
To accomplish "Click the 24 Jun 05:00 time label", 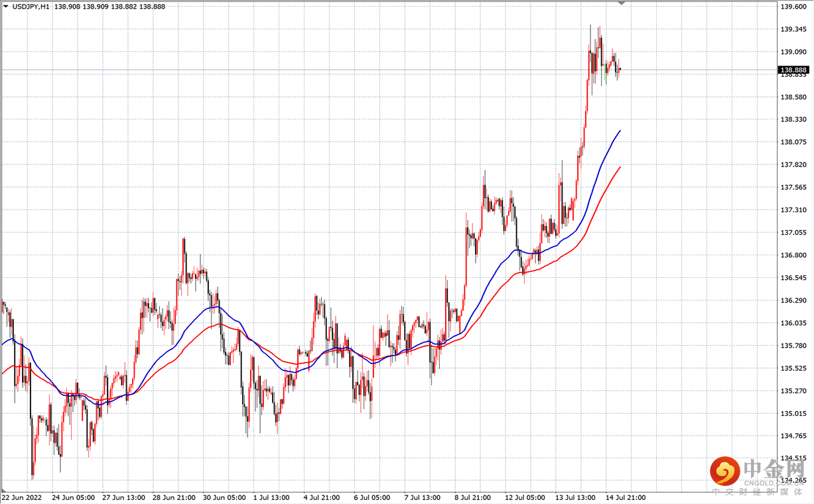I will pyautogui.click(x=73, y=497).
